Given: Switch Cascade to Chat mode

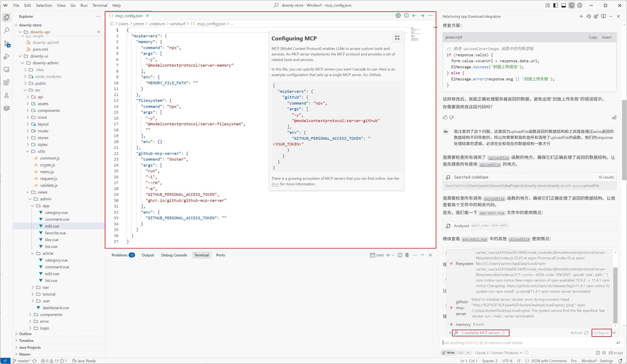Looking at the screenshot, I should (460, 352).
